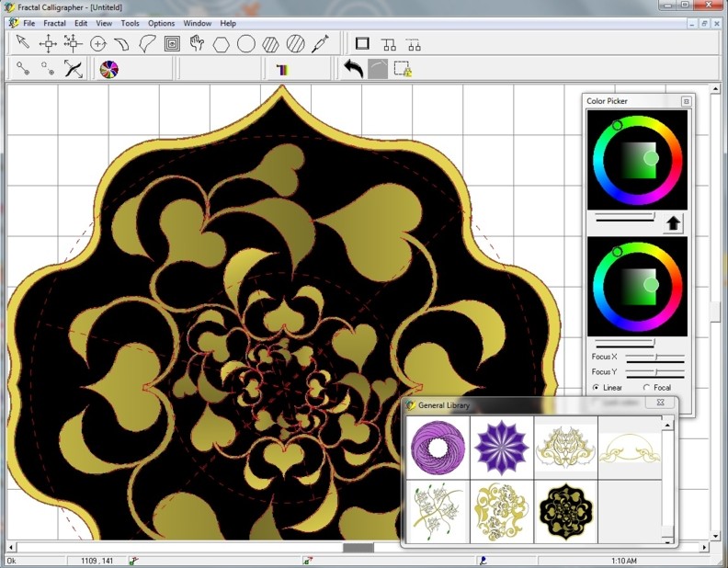This screenshot has width=728, height=568.
Task: Open the Window menu
Action: 198,23
